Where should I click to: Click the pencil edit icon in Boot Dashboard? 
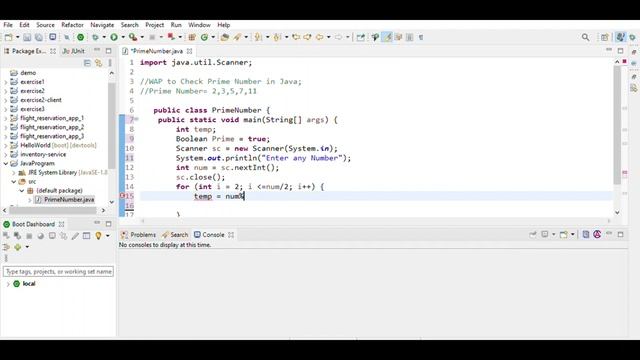[x=75, y=236]
